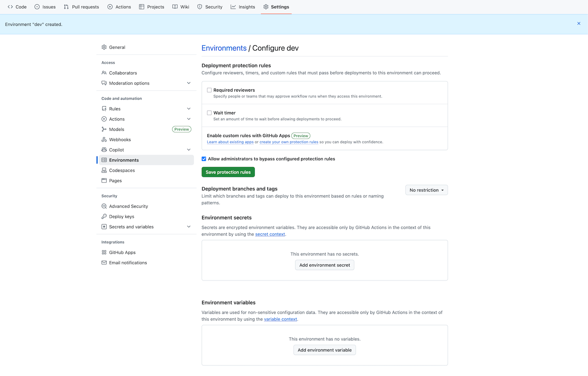Switch to the Pull requests tab
Viewport: 588px width, 376px height.
click(x=82, y=7)
